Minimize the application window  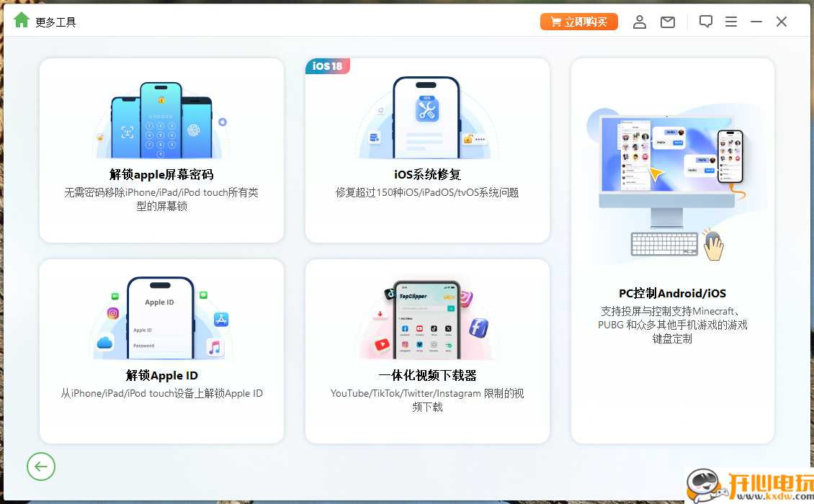(756, 21)
